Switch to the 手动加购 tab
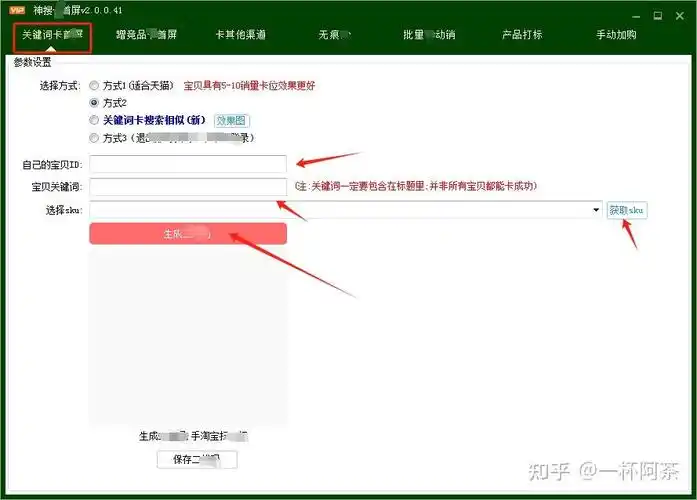Viewport: 697px width, 500px height. (x=616, y=35)
